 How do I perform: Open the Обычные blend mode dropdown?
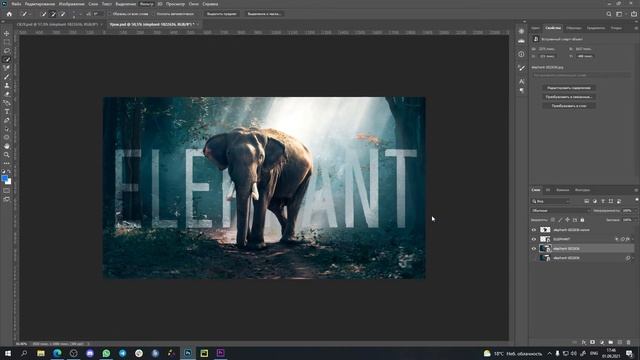(x=560, y=211)
